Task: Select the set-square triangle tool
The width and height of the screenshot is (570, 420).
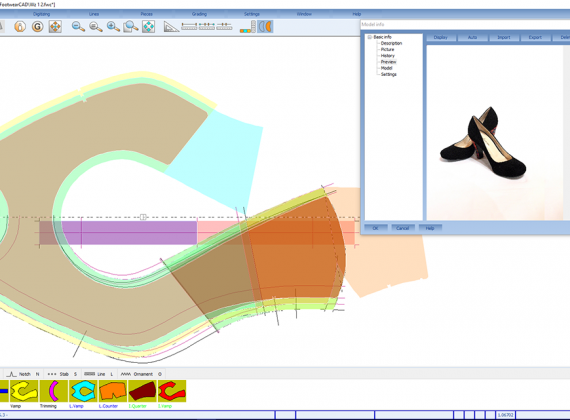Action: (x=171, y=27)
